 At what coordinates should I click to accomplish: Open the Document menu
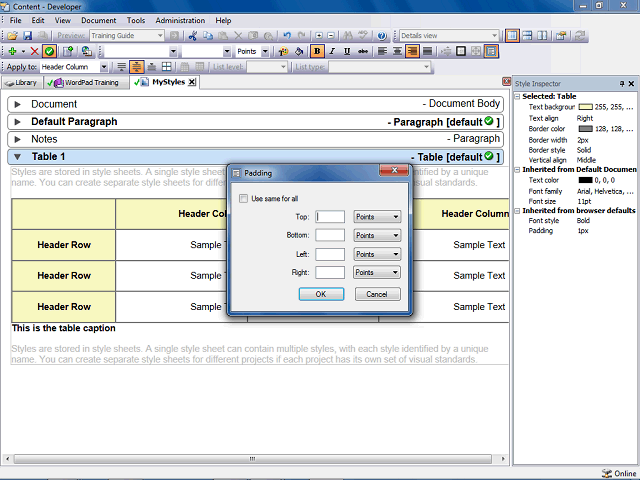(98, 20)
